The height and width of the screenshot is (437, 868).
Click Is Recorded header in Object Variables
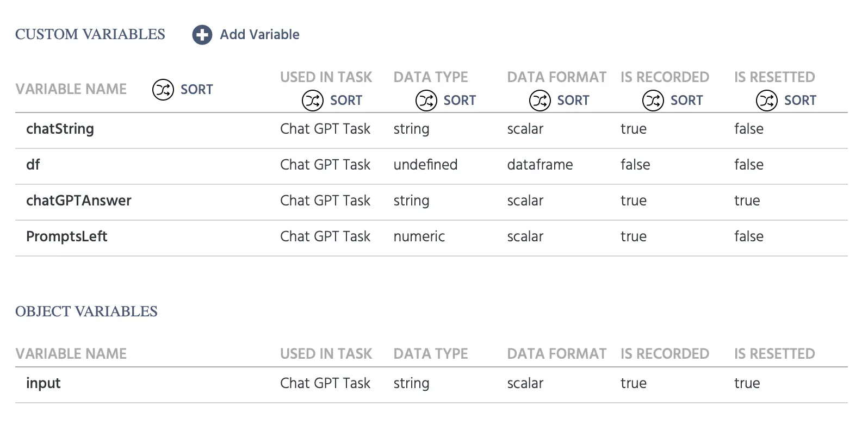click(x=665, y=354)
